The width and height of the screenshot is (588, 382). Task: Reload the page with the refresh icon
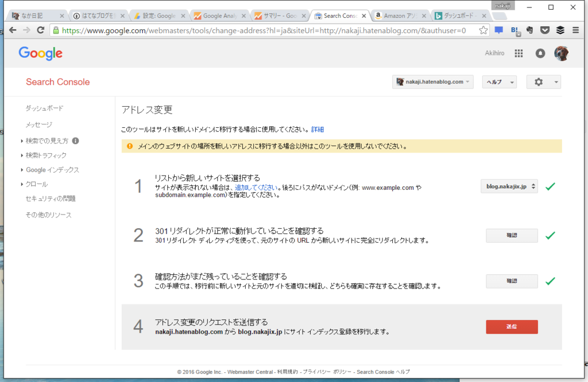click(41, 30)
